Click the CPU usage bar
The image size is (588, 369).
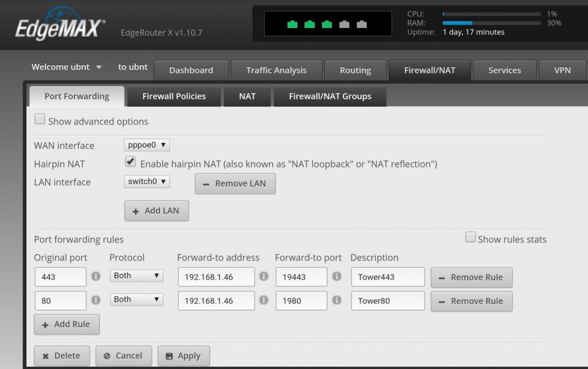pos(491,14)
